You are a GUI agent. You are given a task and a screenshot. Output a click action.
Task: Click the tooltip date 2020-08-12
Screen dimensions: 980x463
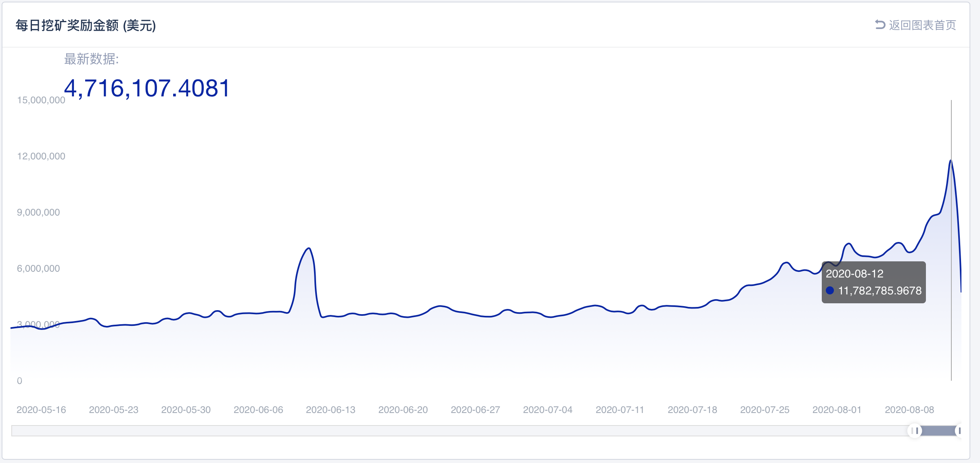[x=854, y=274]
